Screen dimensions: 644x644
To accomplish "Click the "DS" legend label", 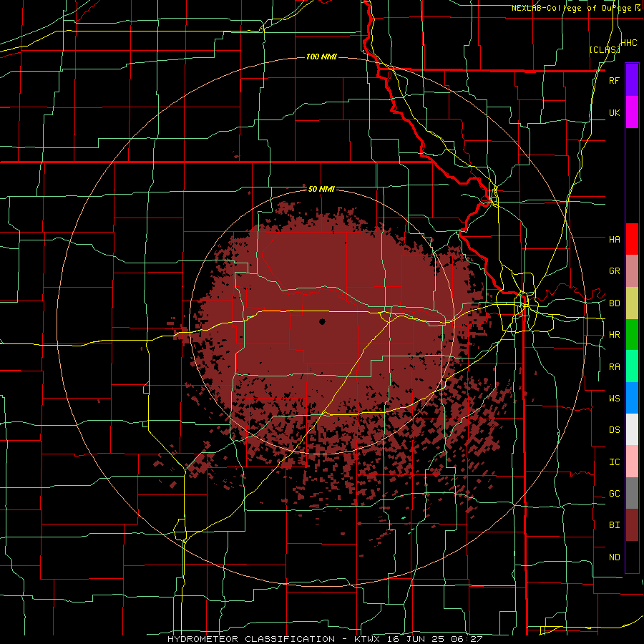I will click(614, 430).
